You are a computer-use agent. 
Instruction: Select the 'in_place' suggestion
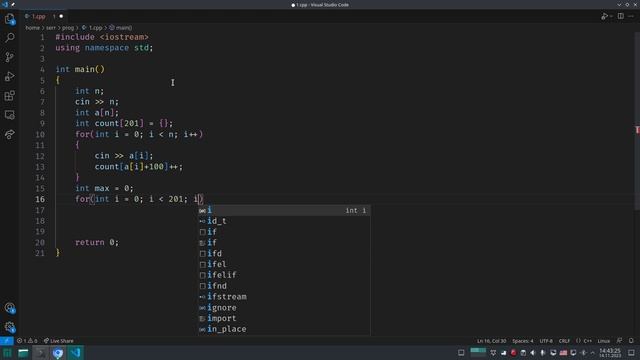(x=284, y=329)
